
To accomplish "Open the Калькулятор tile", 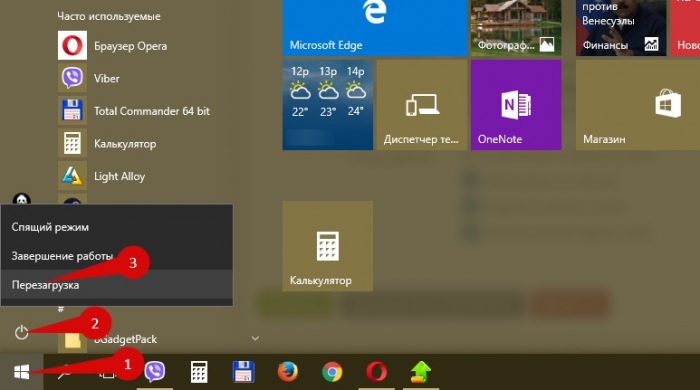I will point(328,246).
